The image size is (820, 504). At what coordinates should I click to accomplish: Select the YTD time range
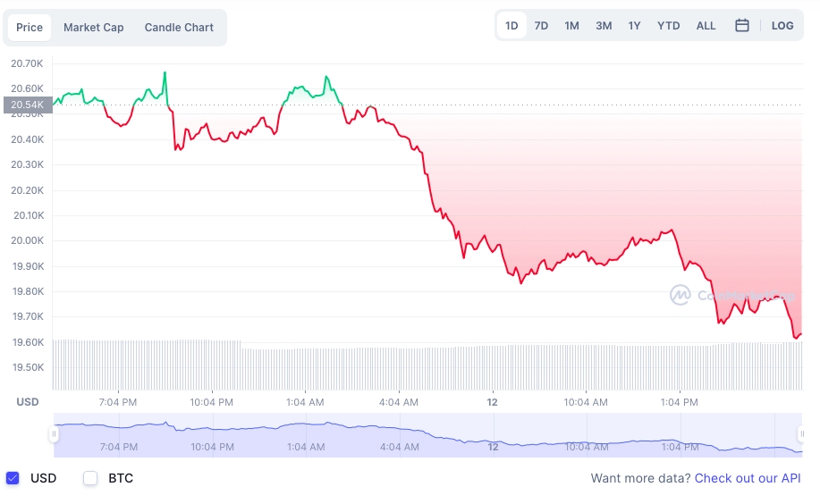pos(668,26)
